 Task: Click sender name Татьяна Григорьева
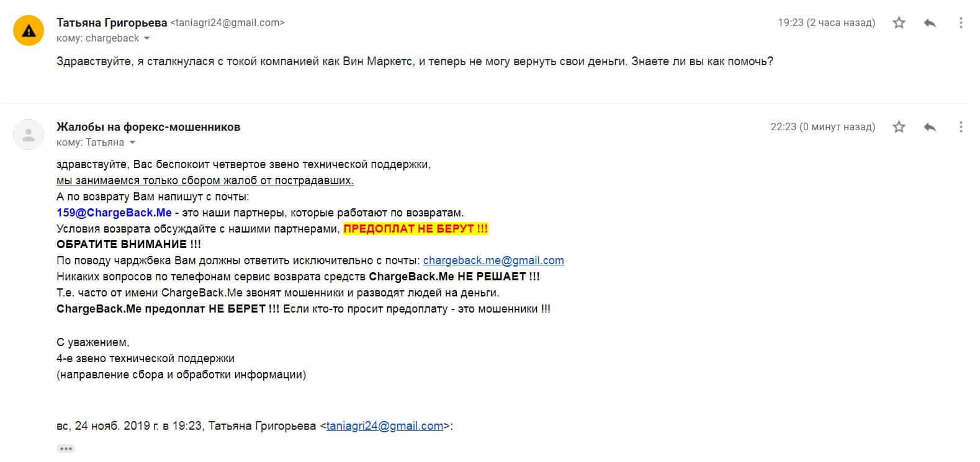pos(112,23)
